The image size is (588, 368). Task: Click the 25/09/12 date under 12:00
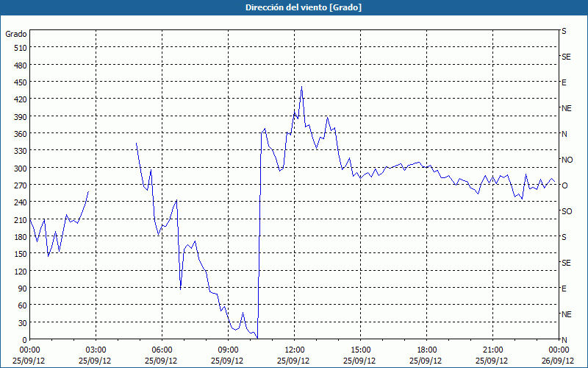293,361
